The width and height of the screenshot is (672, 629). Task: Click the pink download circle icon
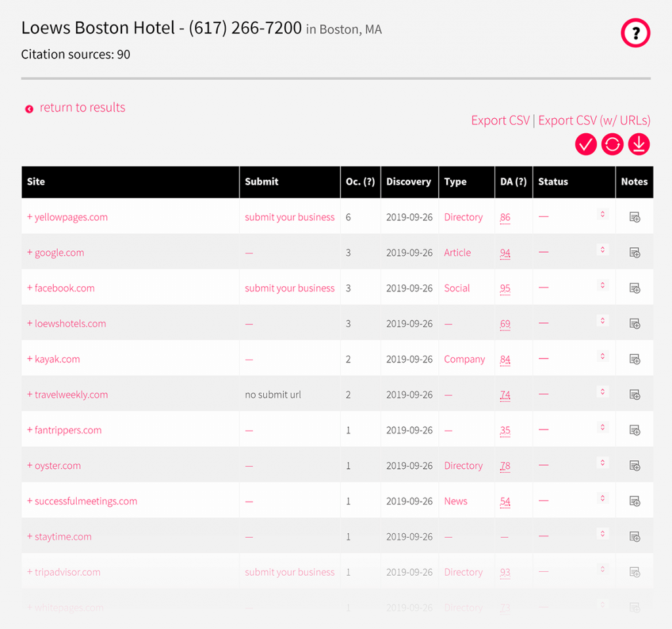point(639,144)
